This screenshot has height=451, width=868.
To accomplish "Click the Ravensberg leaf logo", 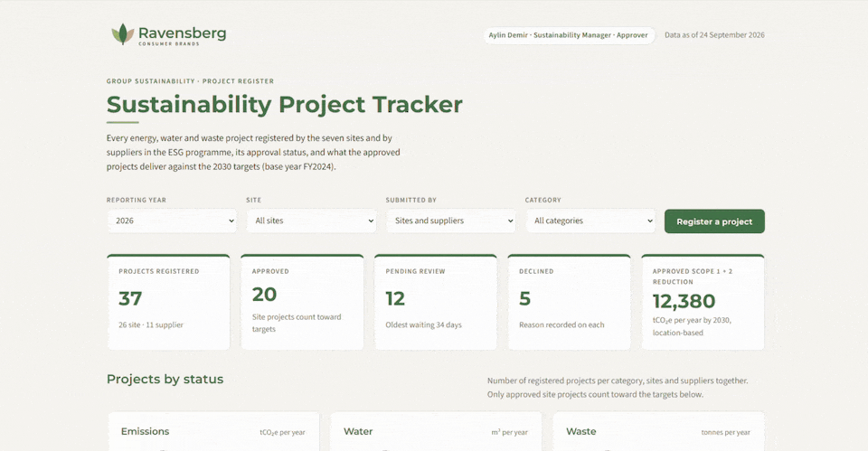I will click(123, 34).
